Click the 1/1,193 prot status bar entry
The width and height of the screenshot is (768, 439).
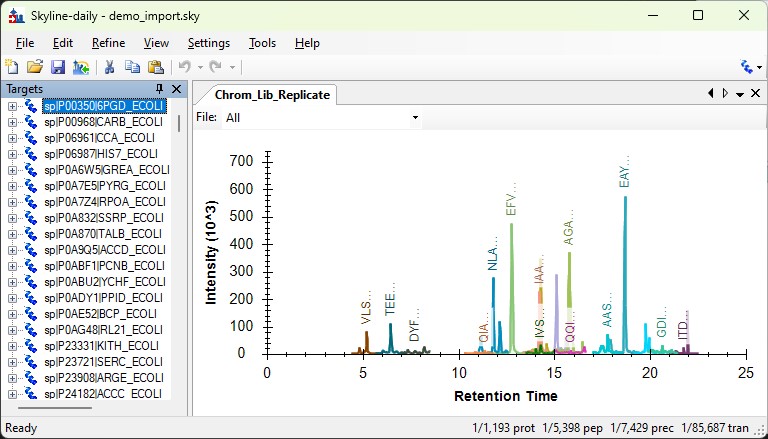504,428
